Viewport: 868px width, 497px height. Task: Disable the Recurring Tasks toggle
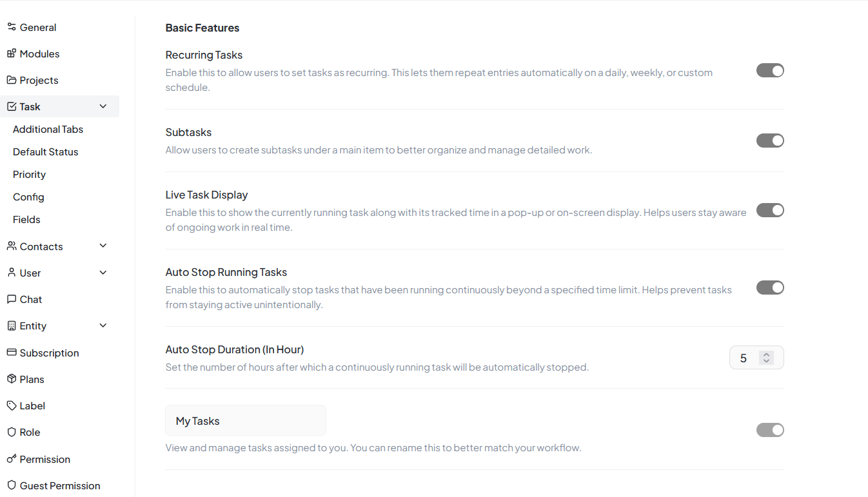tap(770, 71)
